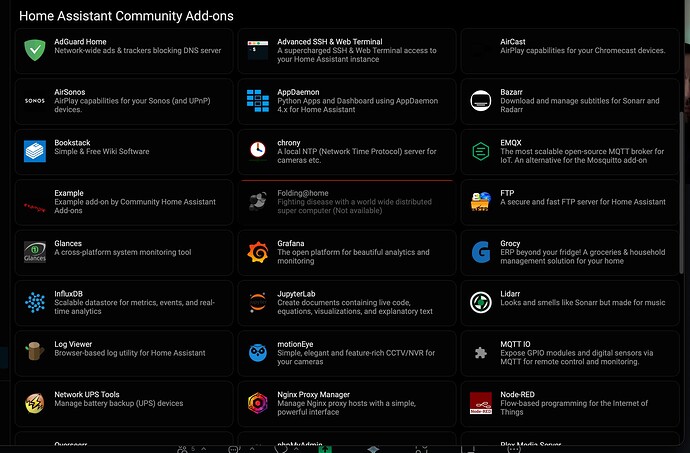
Task: Click the 'JupyterLab' card title
Action: [296, 294]
